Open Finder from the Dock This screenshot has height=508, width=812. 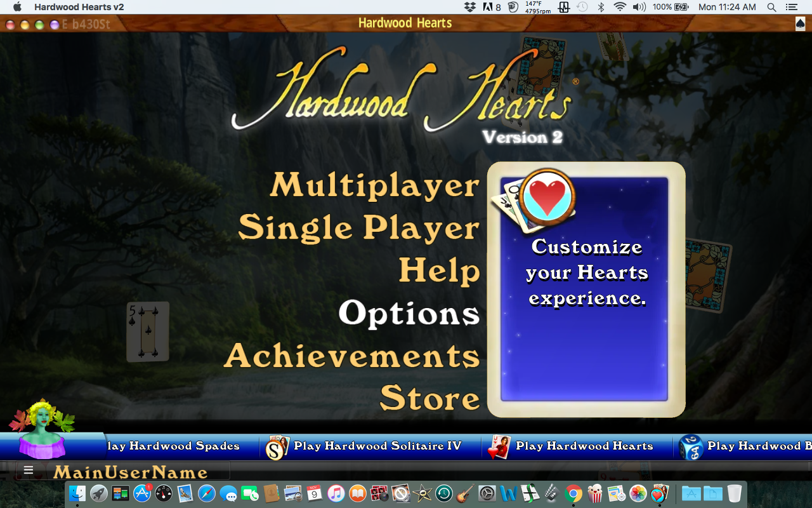(x=77, y=493)
